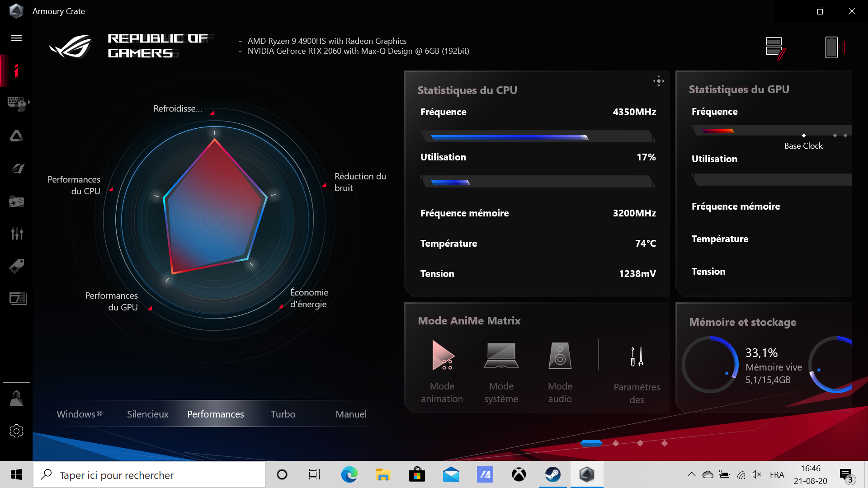Click the move handle on CPU statistics panel
Screen dimensions: 868x488
click(659, 81)
